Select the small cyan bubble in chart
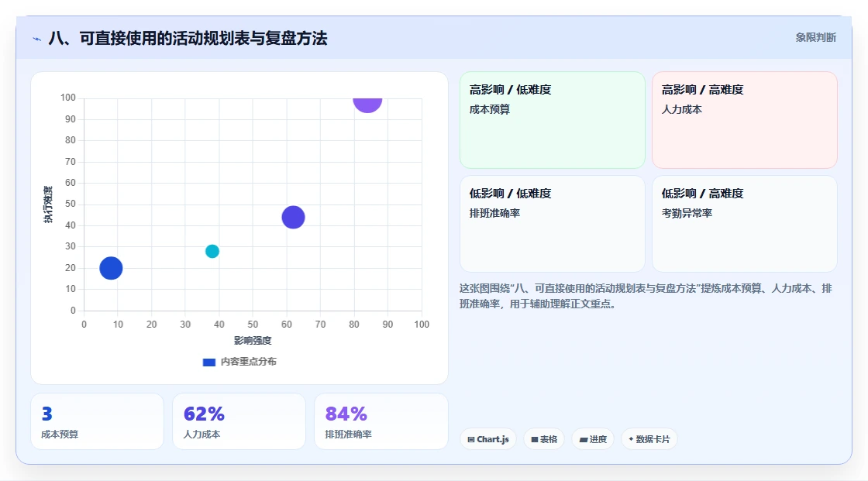Screen dimensions: 868x481 (x=212, y=251)
